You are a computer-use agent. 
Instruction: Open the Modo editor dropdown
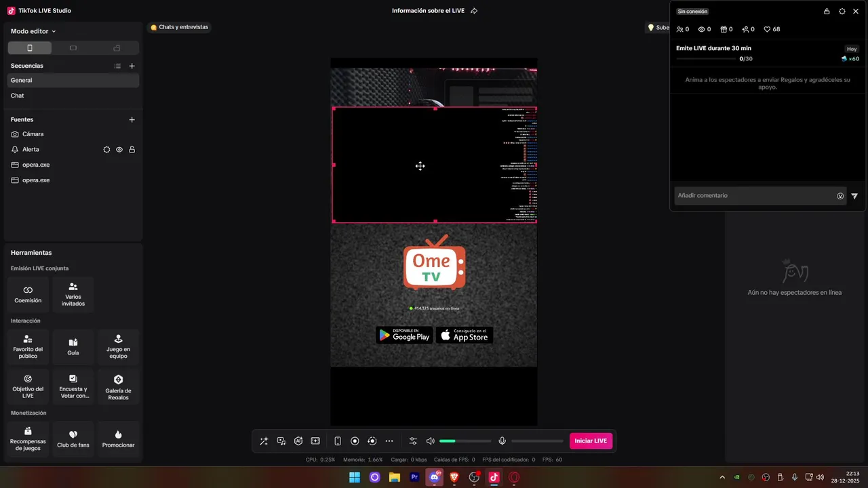[33, 31]
